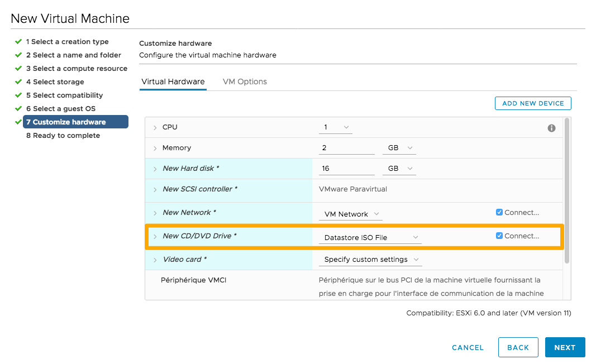Click the Add New Device button
This screenshot has height=364, width=596.
tap(533, 103)
